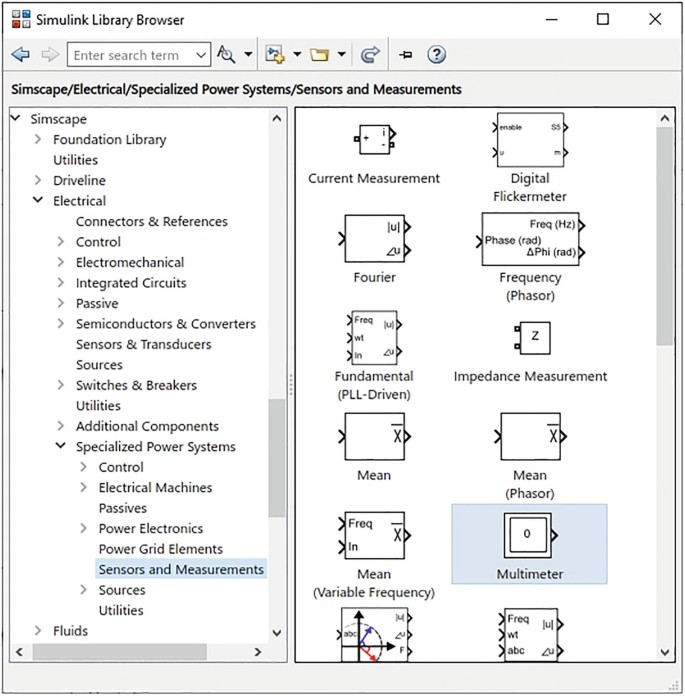Click the blocks panel vertical scrollbar thumb
The image size is (685, 696).
(665, 236)
